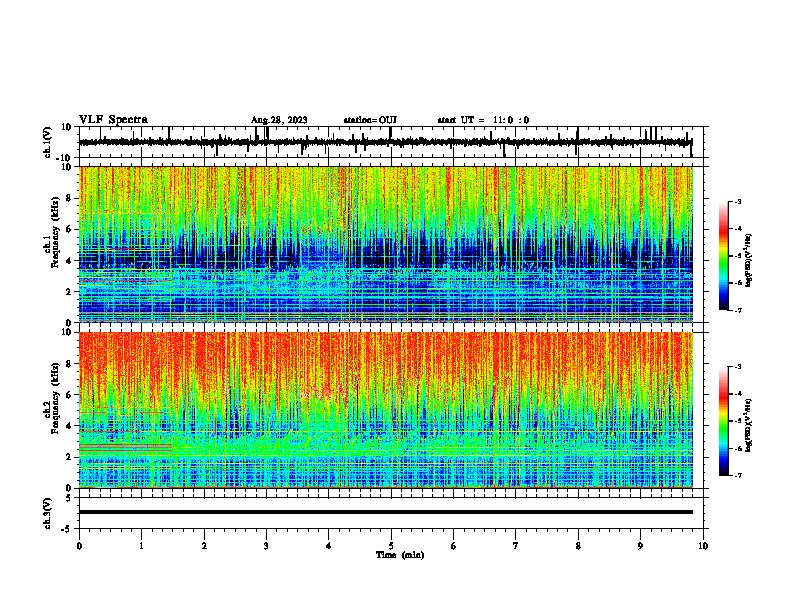The width and height of the screenshot is (792, 612).
Task: Click time axis tick label "1"
Action: click(141, 546)
